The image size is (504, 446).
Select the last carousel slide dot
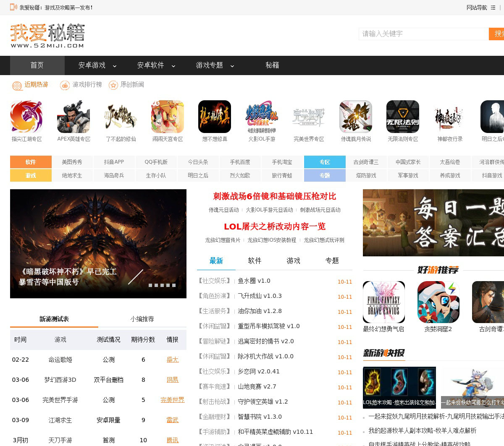pyautogui.click(x=174, y=285)
